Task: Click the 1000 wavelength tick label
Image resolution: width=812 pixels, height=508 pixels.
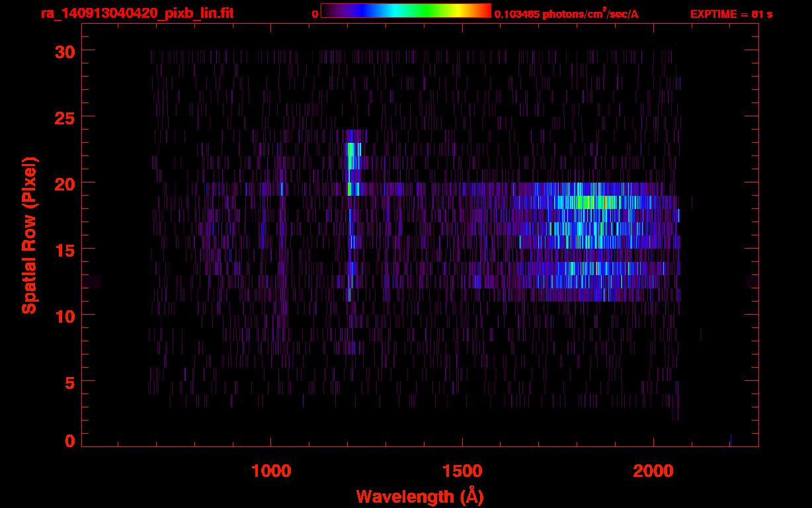Action: pyautogui.click(x=270, y=471)
